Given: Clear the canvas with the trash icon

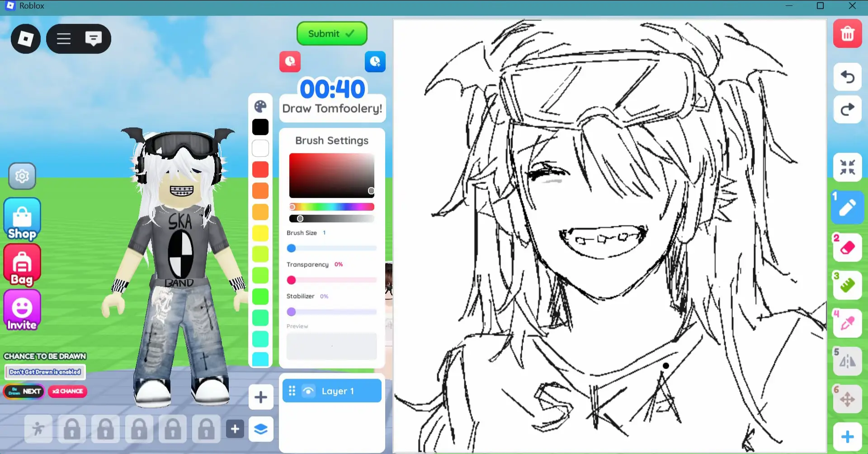Looking at the screenshot, I should (x=848, y=34).
